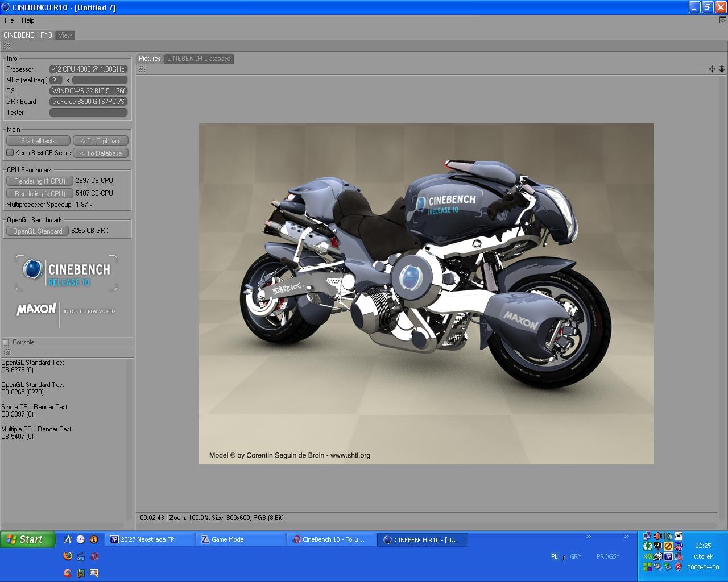The width and height of the screenshot is (728, 582).
Task: Expand the GRY toolbar chevron
Action: pos(588,536)
